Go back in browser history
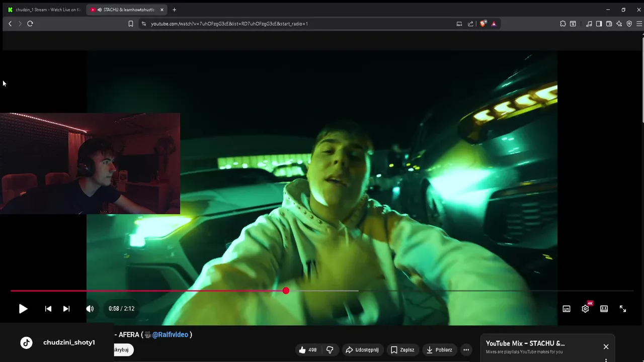This screenshot has width=644, height=362. click(x=10, y=24)
